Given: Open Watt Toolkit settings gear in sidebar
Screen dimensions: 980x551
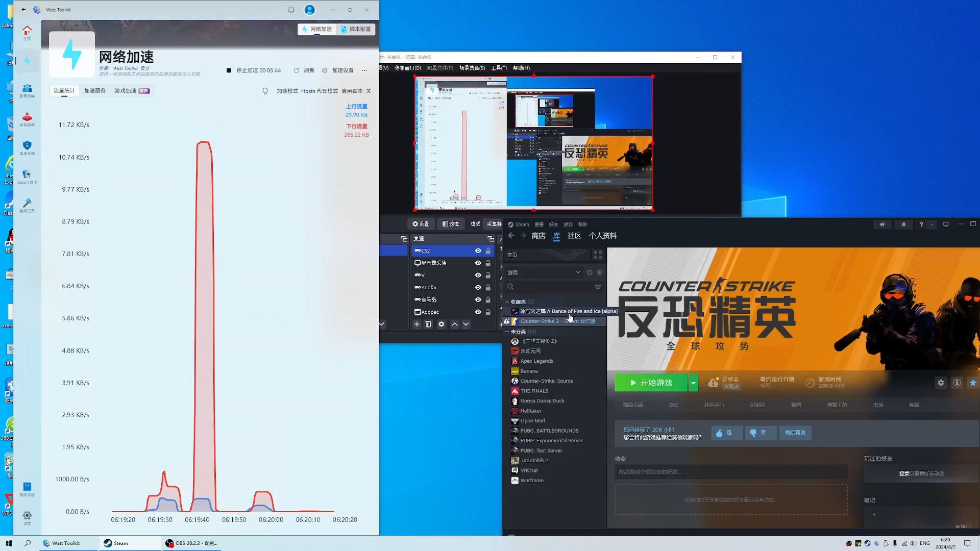Looking at the screenshot, I should 27,518.
